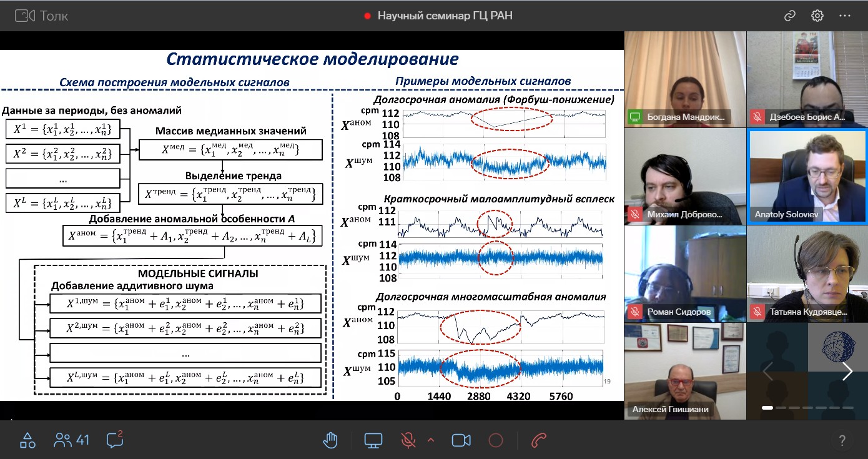Click the muted mic icon on Роман Сидоров tile

pos(636,311)
